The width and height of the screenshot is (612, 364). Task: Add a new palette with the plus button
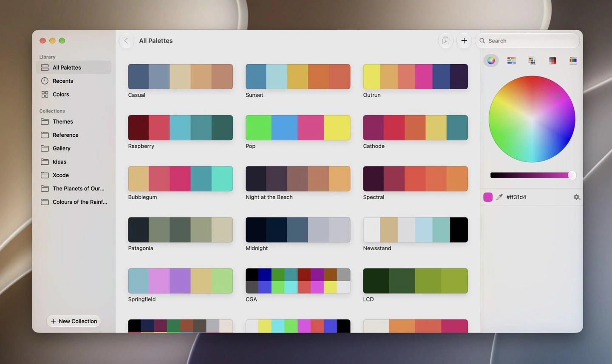coord(464,41)
